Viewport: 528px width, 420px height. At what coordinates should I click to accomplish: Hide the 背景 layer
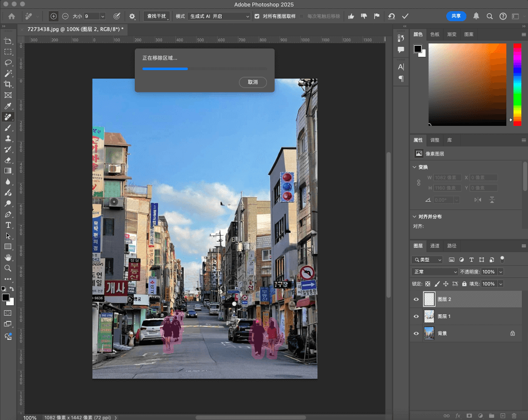click(x=415, y=333)
